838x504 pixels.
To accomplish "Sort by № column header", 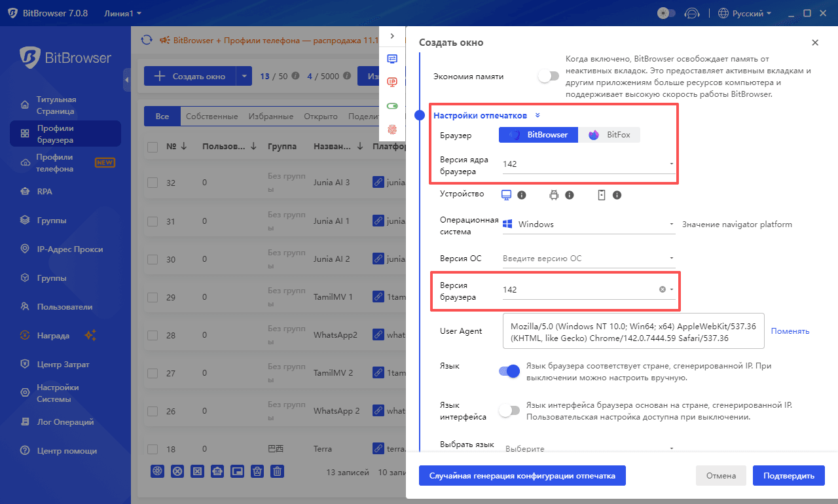I will point(177,147).
